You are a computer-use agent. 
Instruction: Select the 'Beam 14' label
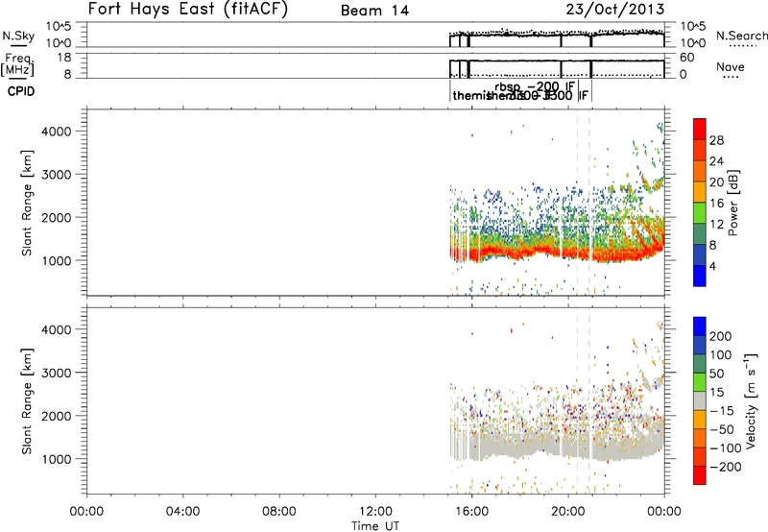click(374, 11)
